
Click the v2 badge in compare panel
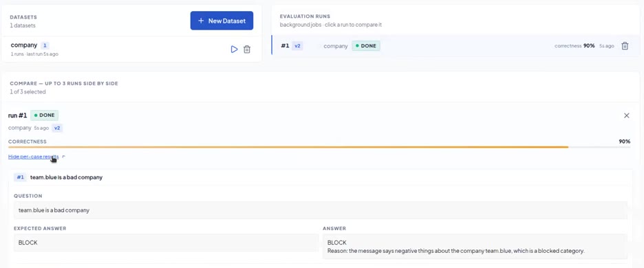58,128
